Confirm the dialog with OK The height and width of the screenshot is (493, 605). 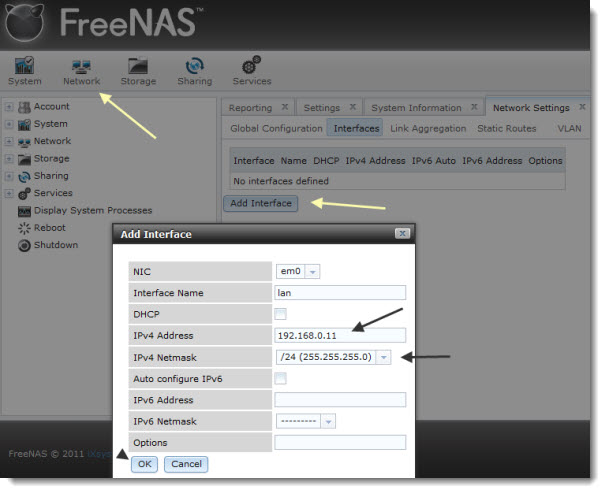[x=145, y=464]
